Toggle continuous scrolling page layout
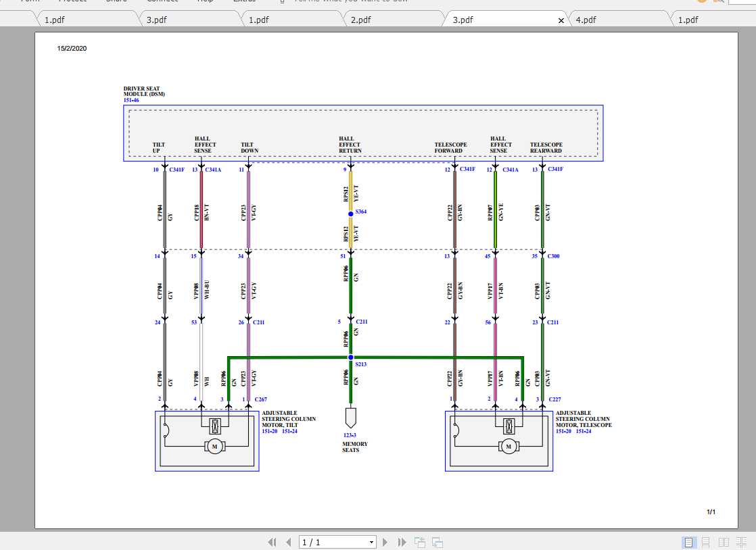Viewport: 756px width, 550px height. (705, 542)
